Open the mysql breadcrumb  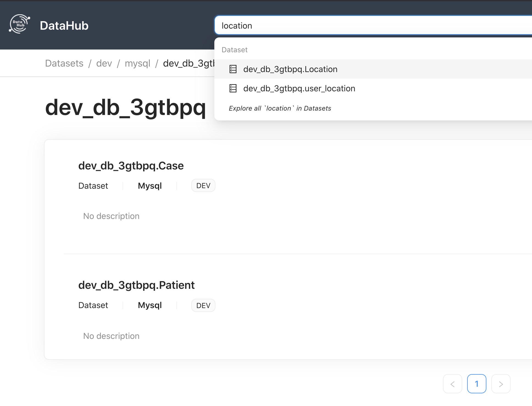pyautogui.click(x=137, y=63)
